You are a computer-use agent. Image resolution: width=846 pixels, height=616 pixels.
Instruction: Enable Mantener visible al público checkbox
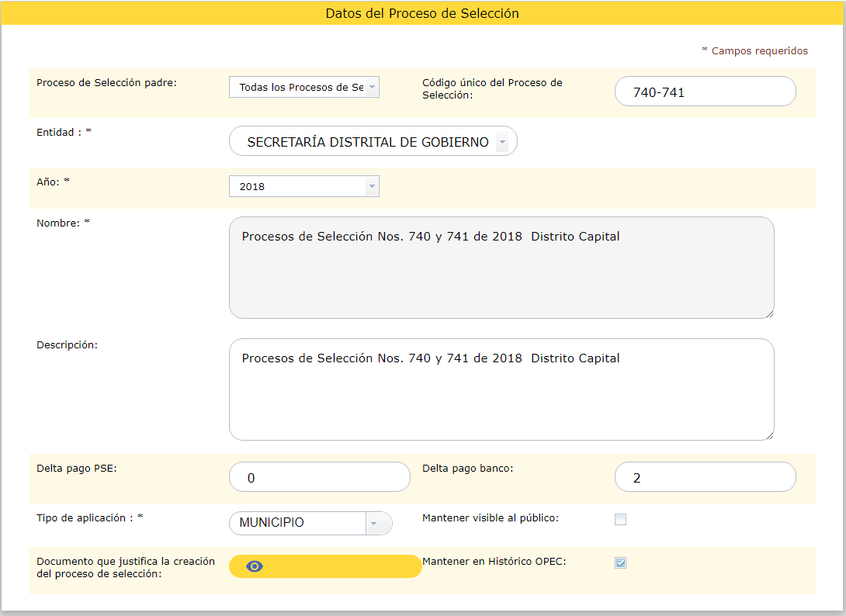(x=620, y=520)
